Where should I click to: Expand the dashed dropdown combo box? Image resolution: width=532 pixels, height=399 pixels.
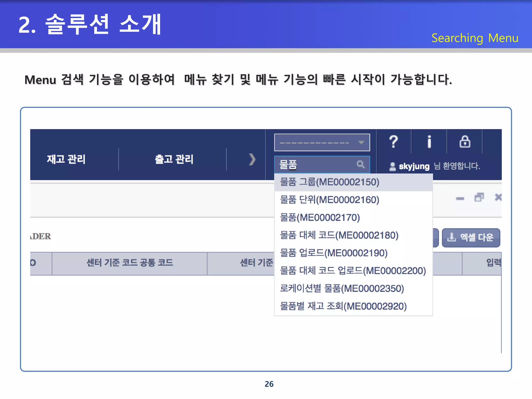pyautogui.click(x=322, y=142)
